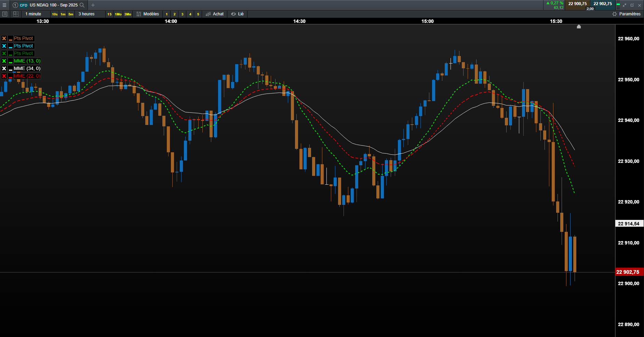
Task: Open the chart layout grid icon
Action: 16,14
